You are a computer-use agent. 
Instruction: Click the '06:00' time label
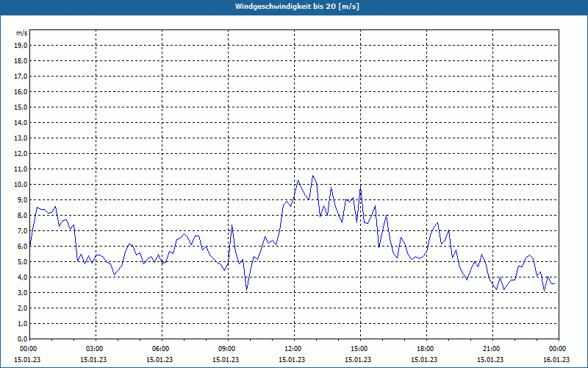click(x=159, y=349)
